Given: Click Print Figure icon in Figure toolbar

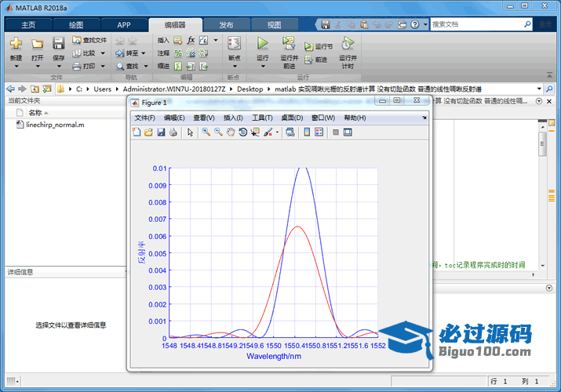Looking at the screenshot, I should [173, 132].
